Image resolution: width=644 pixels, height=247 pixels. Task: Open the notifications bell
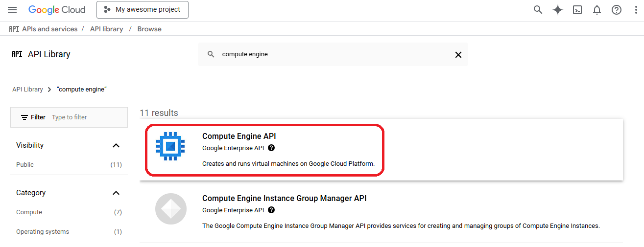tap(596, 10)
